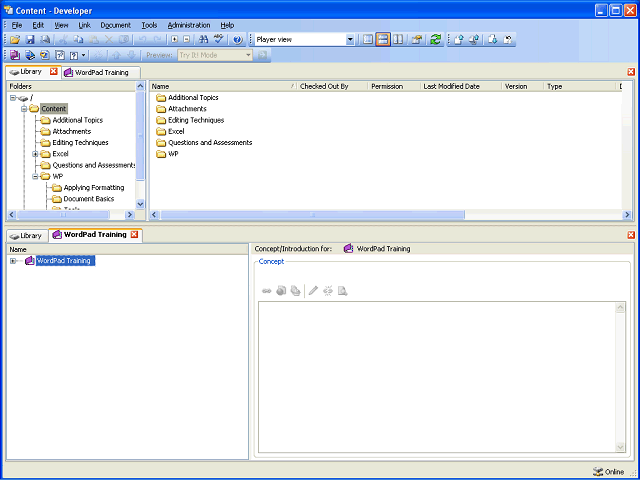Click the Redo arrow icon
The height and width of the screenshot is (480, 640).
point(157,40)
